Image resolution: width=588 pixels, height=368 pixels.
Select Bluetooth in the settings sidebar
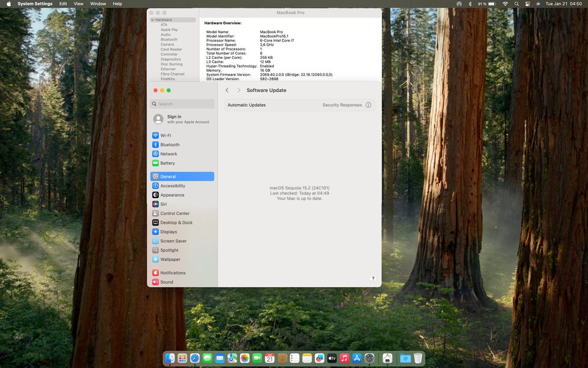tap(170, 145)
